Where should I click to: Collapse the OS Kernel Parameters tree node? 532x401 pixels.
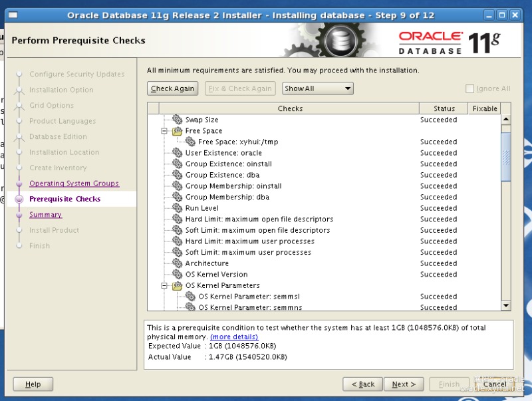(x=164, y=286)
